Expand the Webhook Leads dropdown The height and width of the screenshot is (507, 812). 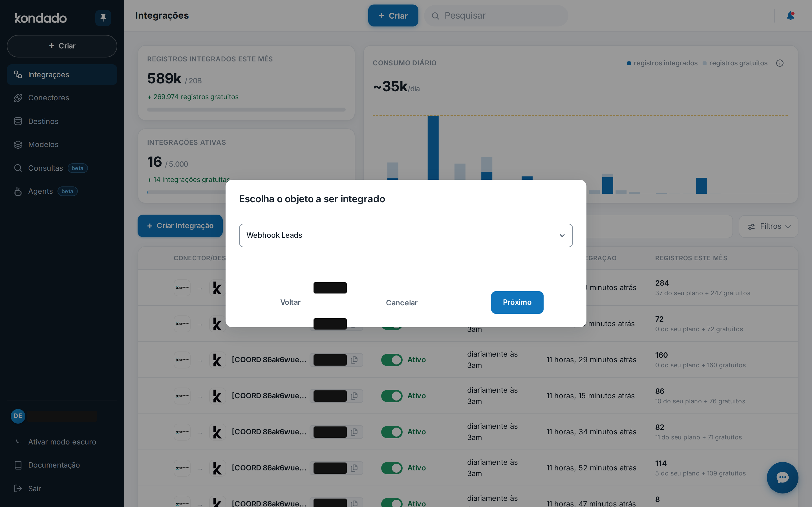pyautogui.click(x=406, y=235)
